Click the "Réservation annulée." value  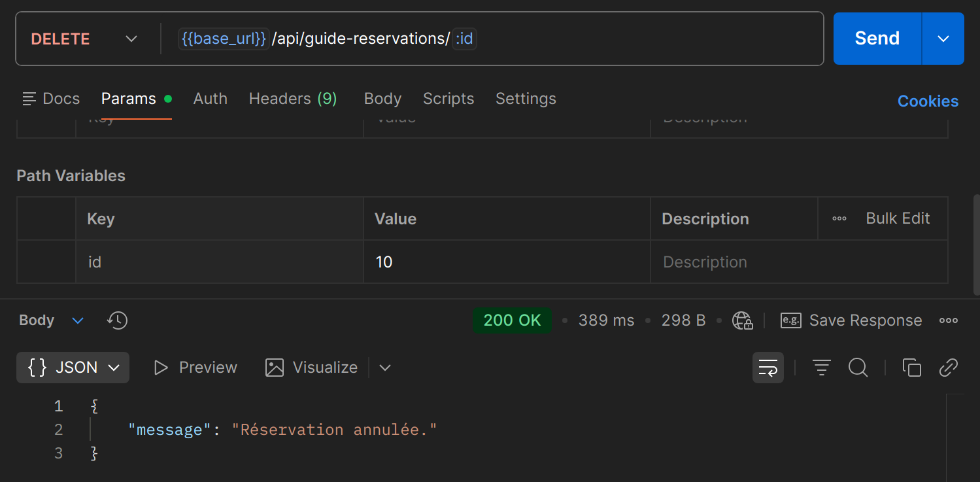click(334, 430)
